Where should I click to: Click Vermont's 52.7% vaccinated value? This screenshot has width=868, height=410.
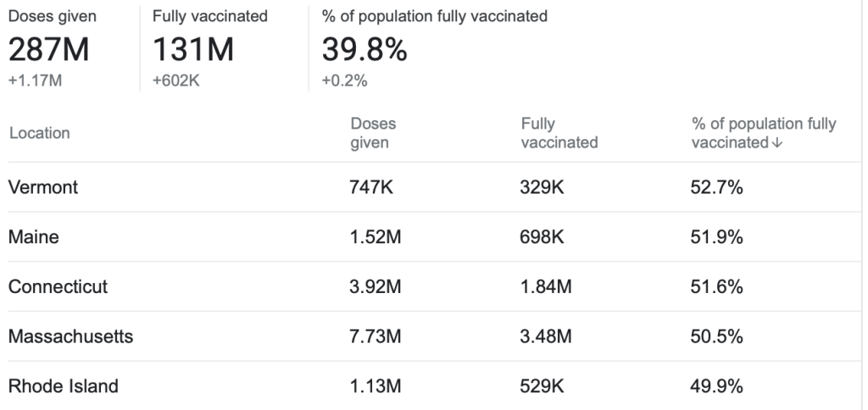click(717, 188)
